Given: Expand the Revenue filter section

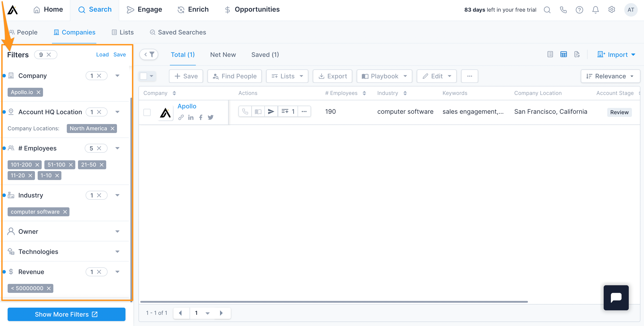Looking at the screenshot, I should pyautogui.click(x=117, y=272).
